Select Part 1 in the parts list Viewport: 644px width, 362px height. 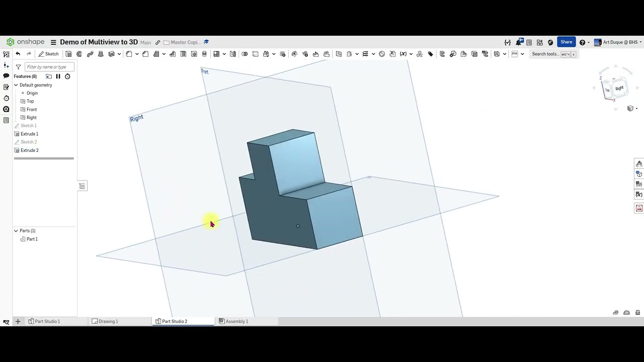32,239
